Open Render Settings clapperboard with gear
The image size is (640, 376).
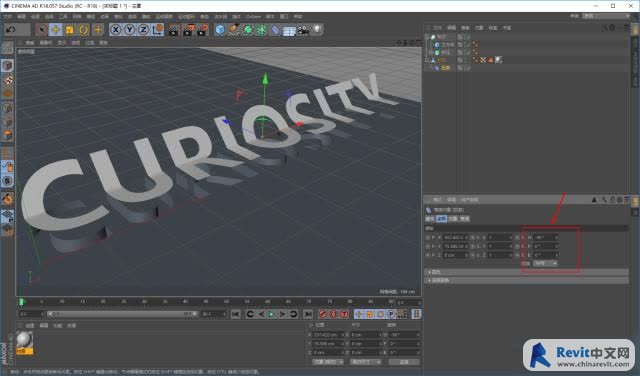(202, 30)
